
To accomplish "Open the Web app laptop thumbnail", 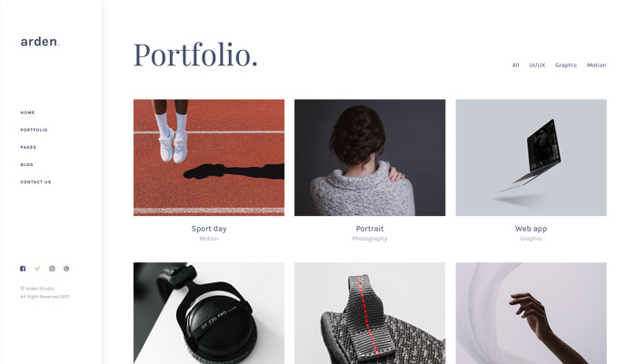I will click(531, 158).
